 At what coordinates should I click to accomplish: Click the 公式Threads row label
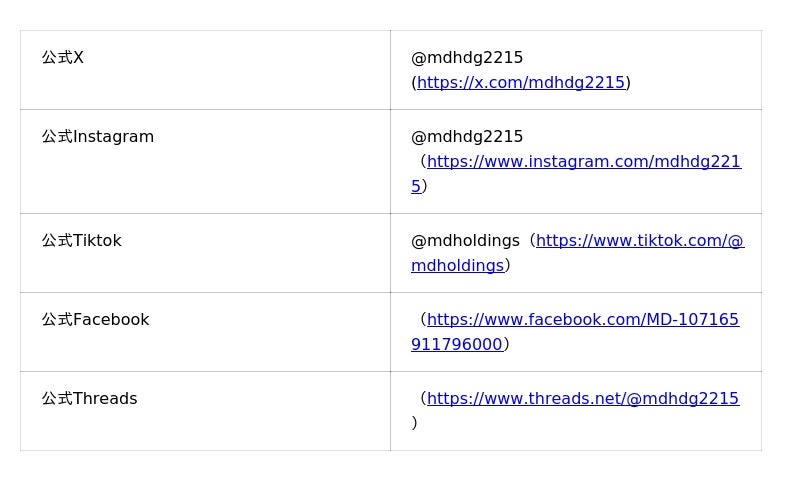point(90,399)
